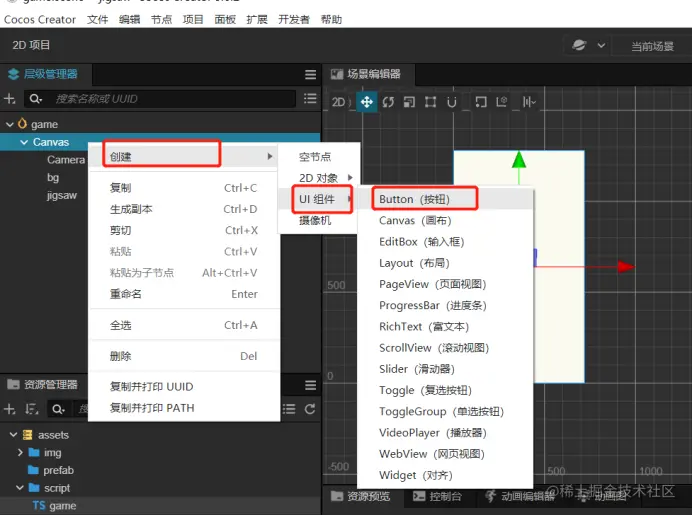Select the Scale gizmo tool
The image size is (692, 516).
tap(409, 102)
